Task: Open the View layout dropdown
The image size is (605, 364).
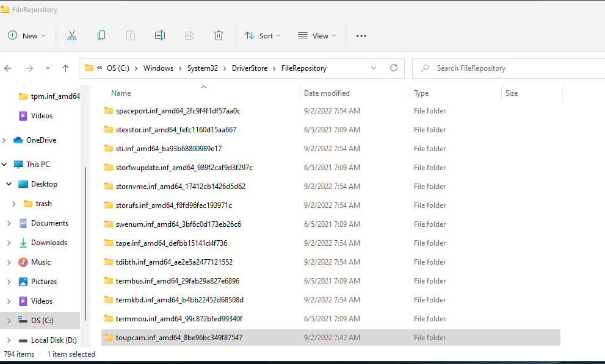Action: click(317, 35)
